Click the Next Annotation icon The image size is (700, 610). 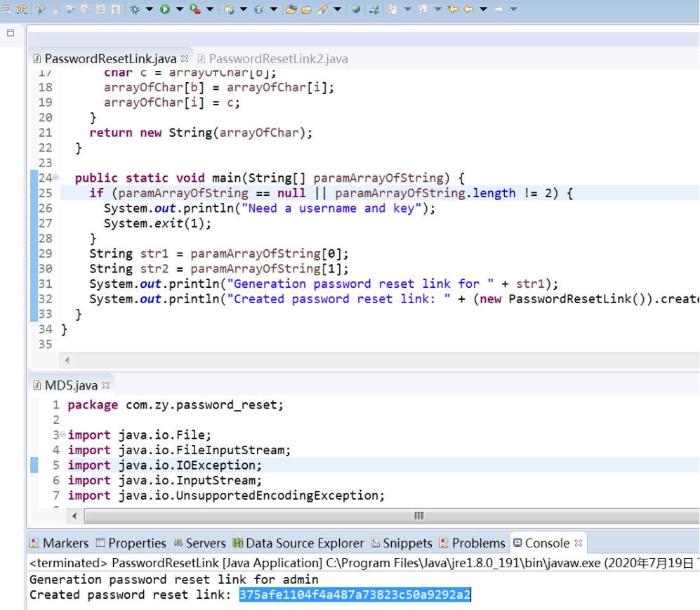(x=393, y=9)
